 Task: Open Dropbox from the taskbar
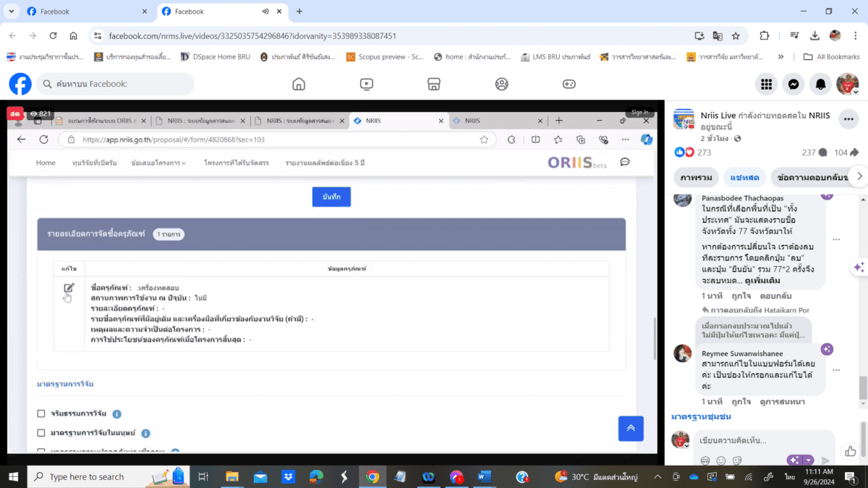[289, 476]
